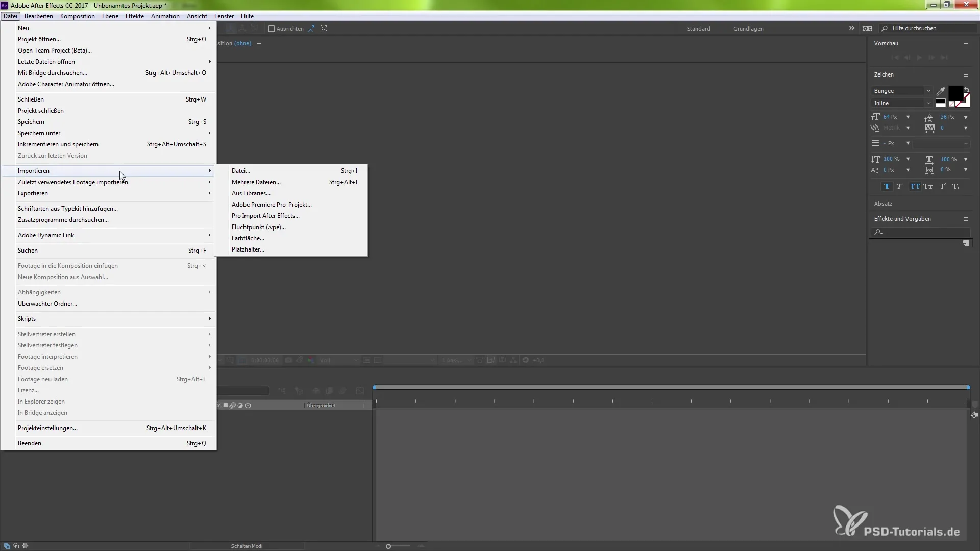The image size is (980, 551).
Task: Click the frame blending switch column icon
Action: point(225,406)
